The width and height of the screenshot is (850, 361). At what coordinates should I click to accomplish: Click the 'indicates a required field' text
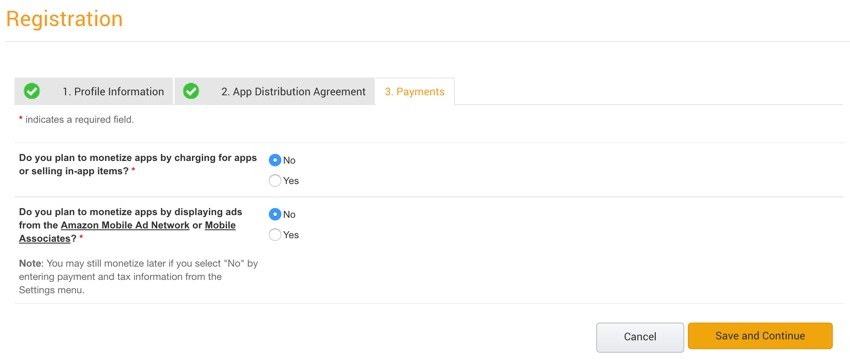[x=79, y=120]
